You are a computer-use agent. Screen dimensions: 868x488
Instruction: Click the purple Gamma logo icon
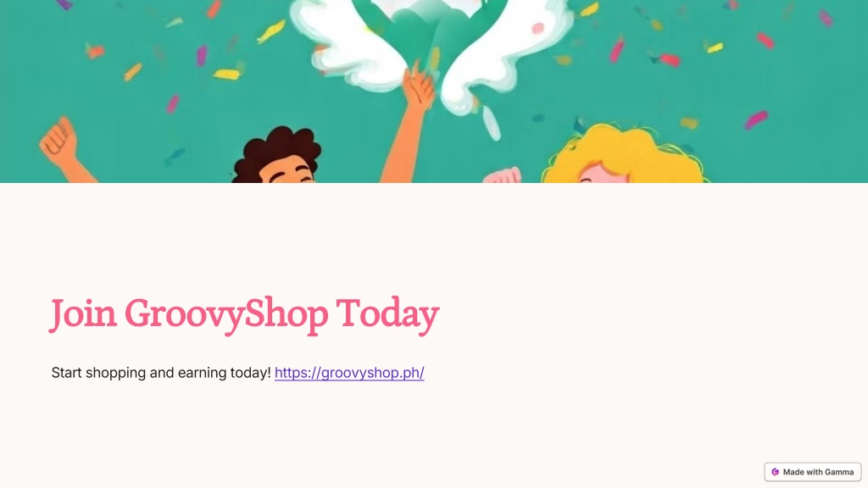point(775,472)
